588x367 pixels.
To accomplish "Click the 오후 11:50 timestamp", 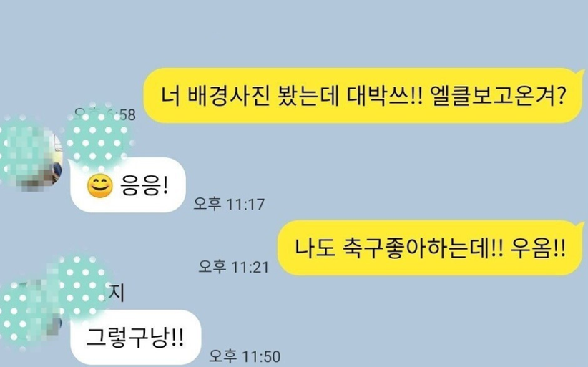I will coord(245,356).
